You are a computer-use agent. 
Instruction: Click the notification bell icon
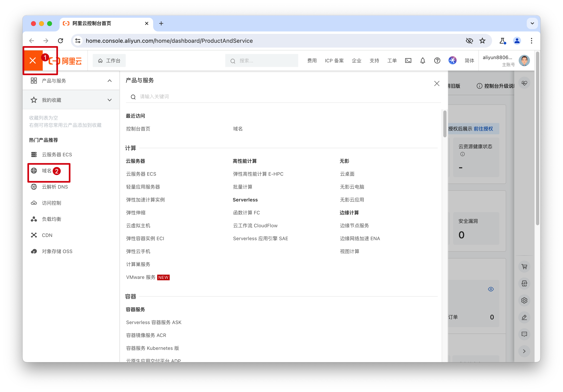(423, 60)
